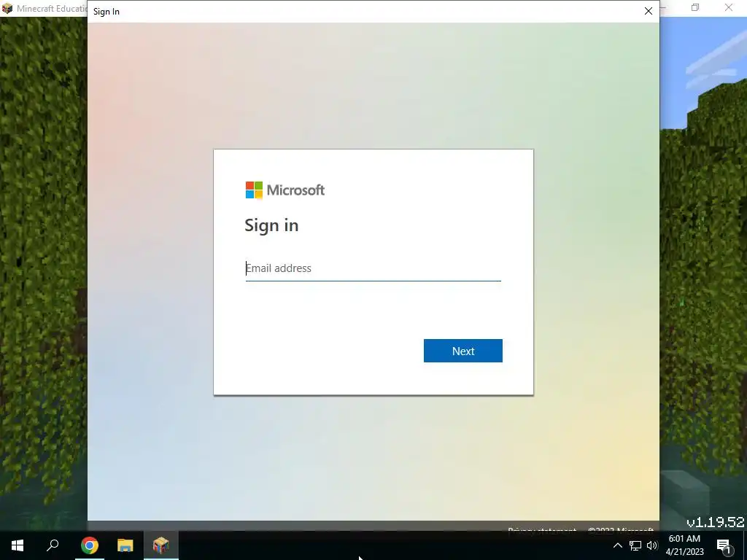Launch Google Chrome from taskbar

point(90,545)
